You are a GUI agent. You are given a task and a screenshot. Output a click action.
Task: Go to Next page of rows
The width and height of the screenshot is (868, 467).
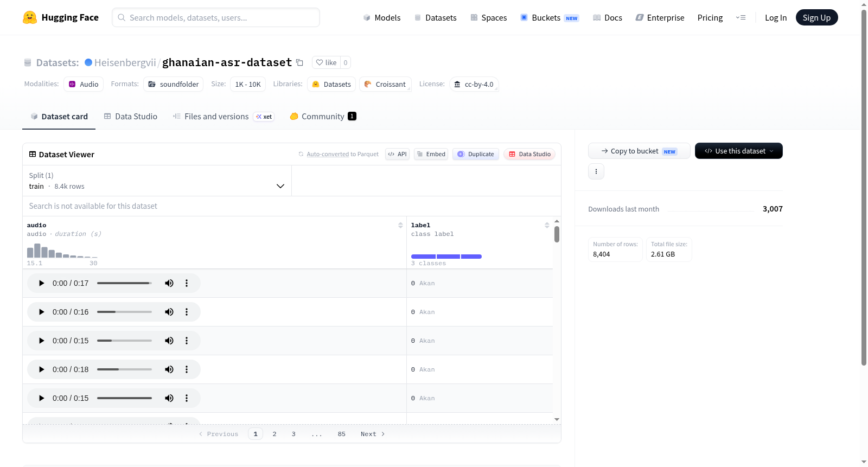(x=373, y=434)
